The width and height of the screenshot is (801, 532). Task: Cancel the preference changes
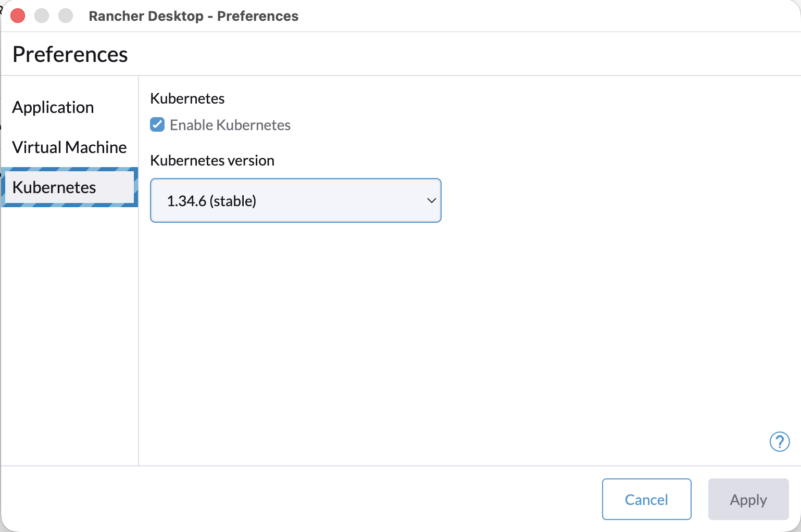646,499
